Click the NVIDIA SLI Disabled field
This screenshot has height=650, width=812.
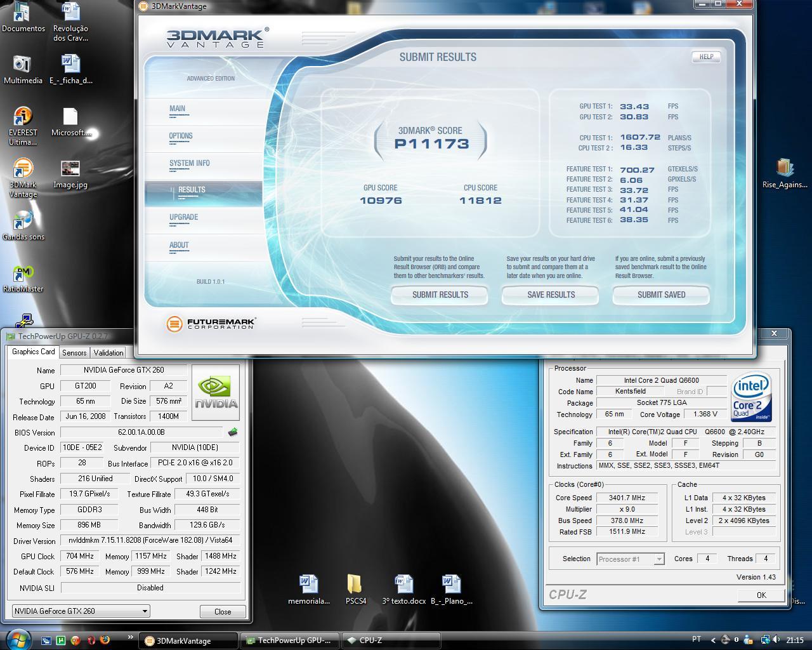(150, 588)
